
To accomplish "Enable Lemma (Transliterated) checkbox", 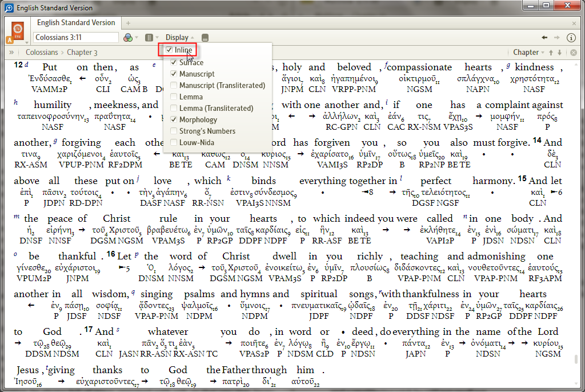I will click(x=174, y=108).
